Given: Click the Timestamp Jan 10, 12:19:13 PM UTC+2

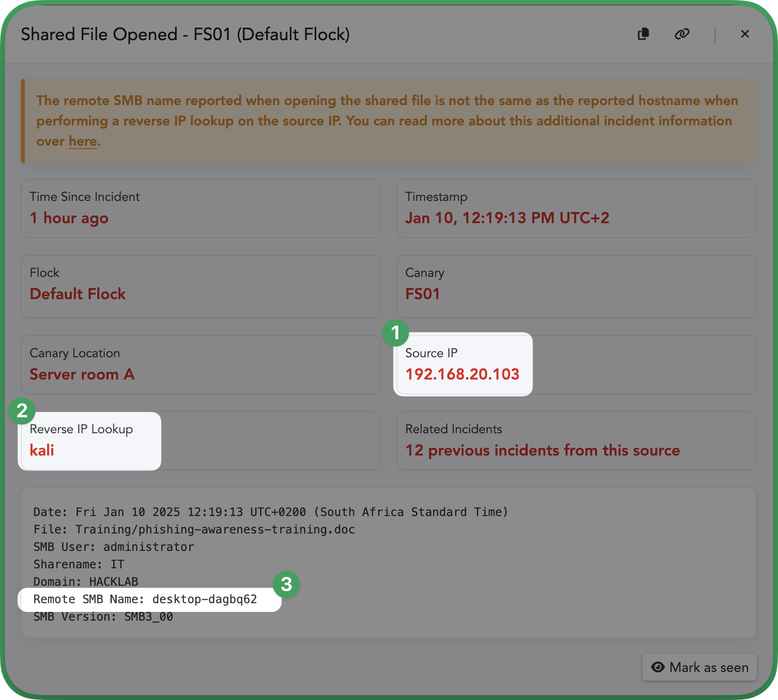Looking at the screenshot, I should click(507, 218).
